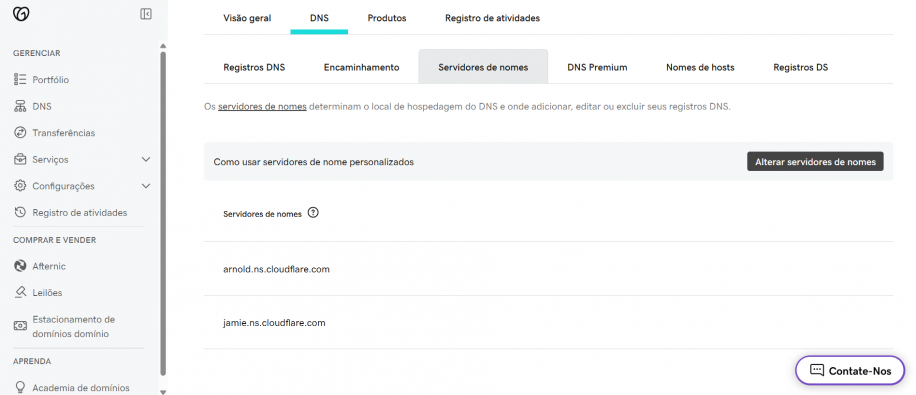Click Estacionamento de domínios money icon
This screenshot has width=916, height=395.
pyautogui.click(x=20, y=325)
